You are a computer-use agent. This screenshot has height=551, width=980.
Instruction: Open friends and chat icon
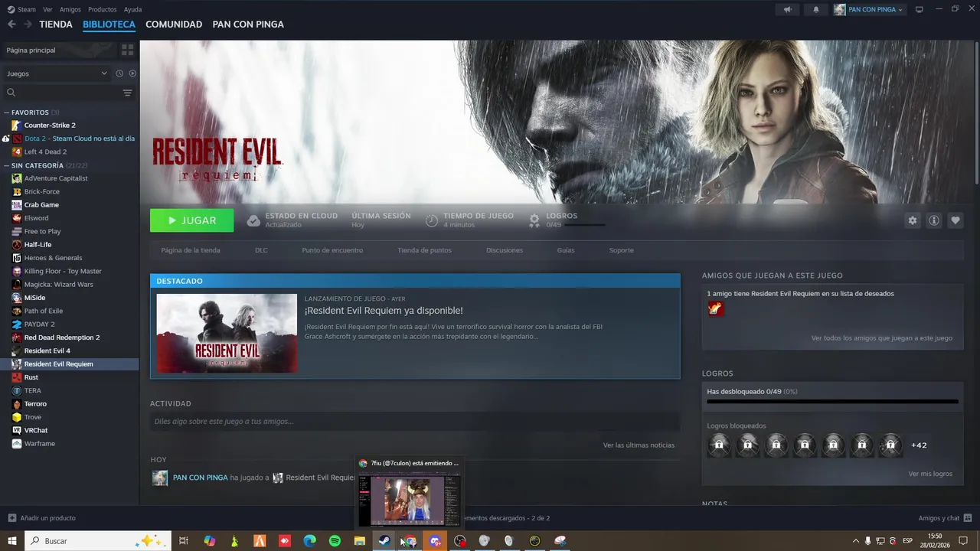968,518
